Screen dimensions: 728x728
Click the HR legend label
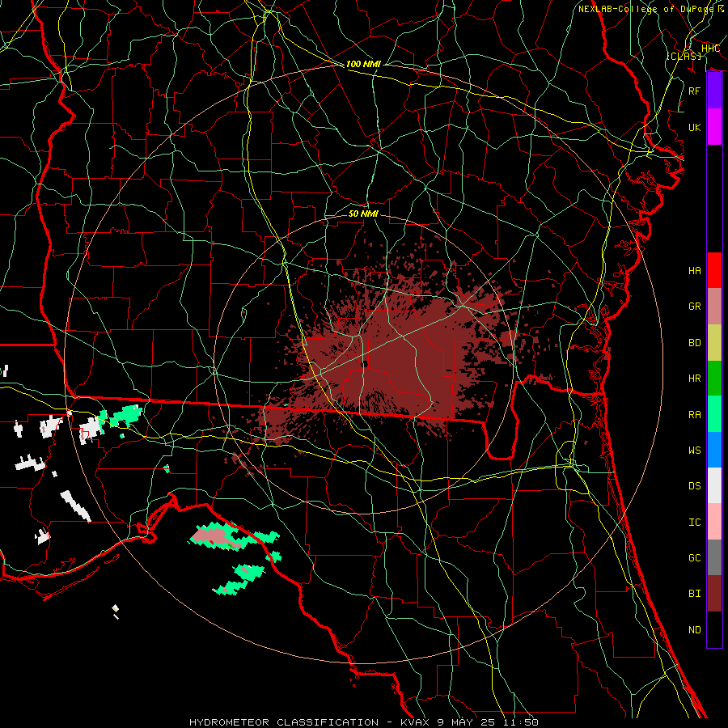click(694, 379)
